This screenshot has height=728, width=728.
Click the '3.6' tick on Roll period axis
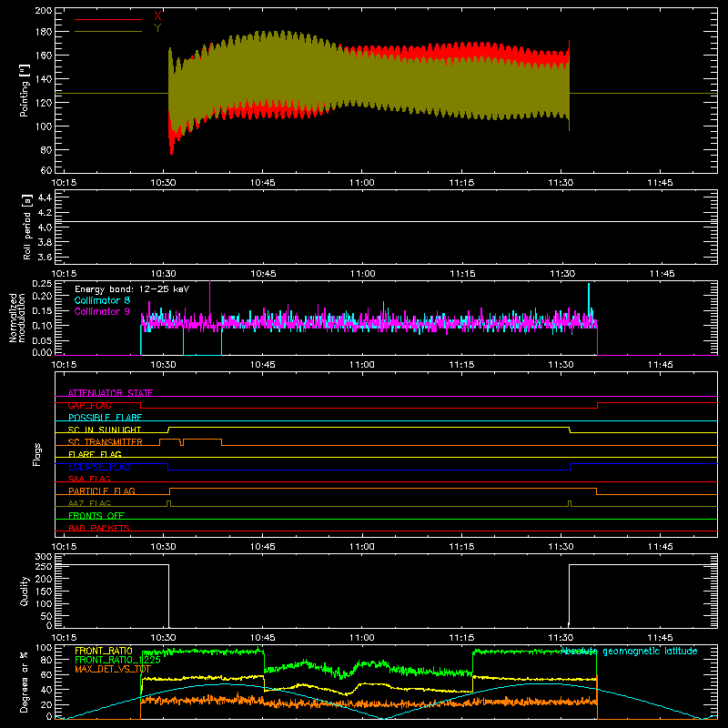(45, 257)
